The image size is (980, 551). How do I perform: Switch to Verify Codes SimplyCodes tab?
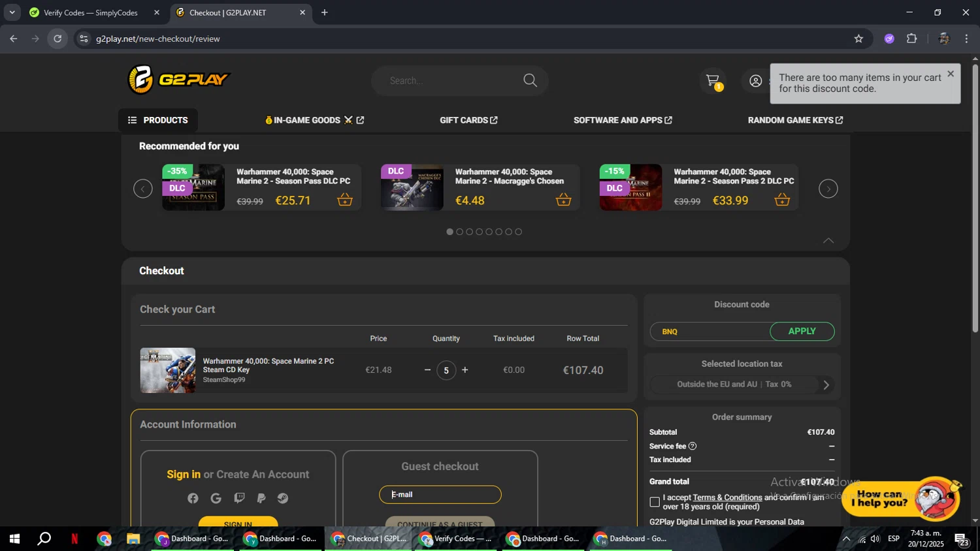tap(91, 12)
